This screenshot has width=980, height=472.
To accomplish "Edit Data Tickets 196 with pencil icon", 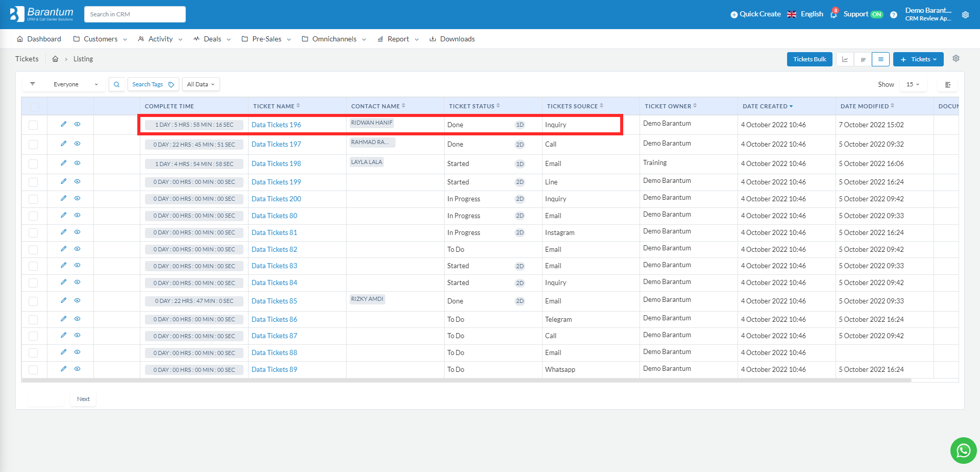I will point(64,124).
